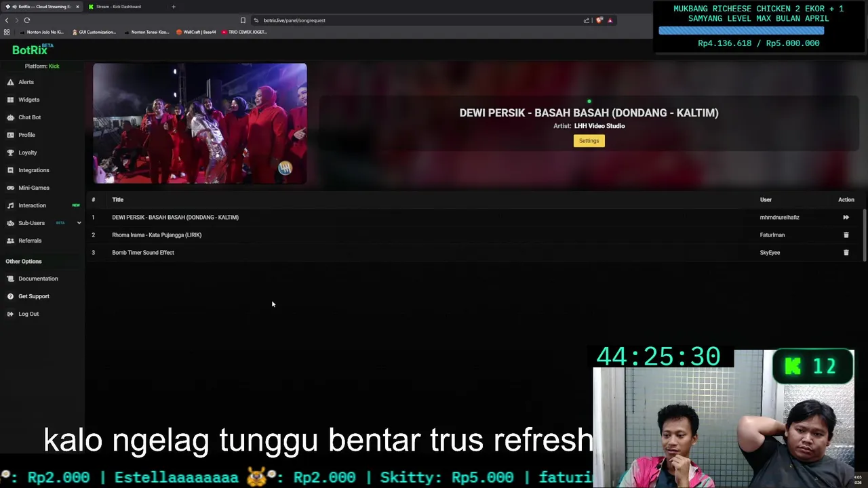Open a new browser tab
868x488 pixels.
coord(173,7)
